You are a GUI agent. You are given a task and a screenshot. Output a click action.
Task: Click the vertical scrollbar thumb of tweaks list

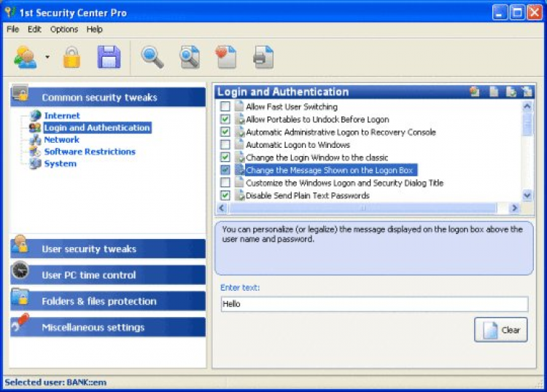click(527, 124)
